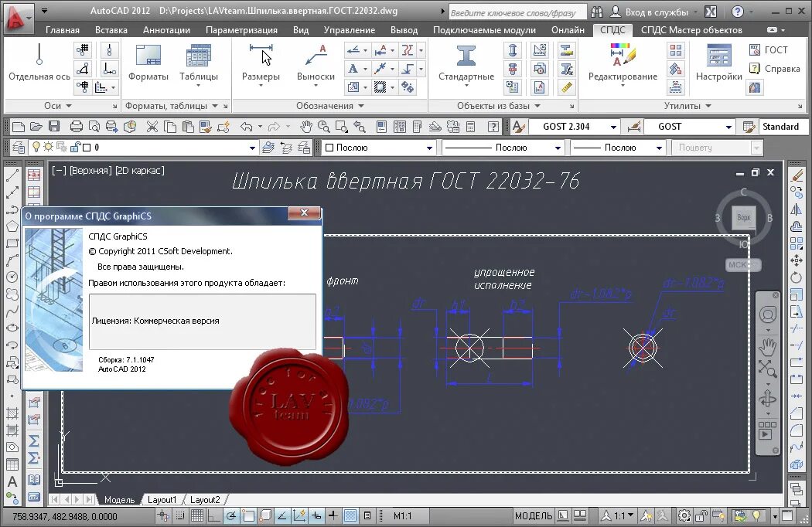Click the Справка help button
The width and height of the screenshot is (812, 527).
pyautogui.click(x=775, y=68)
